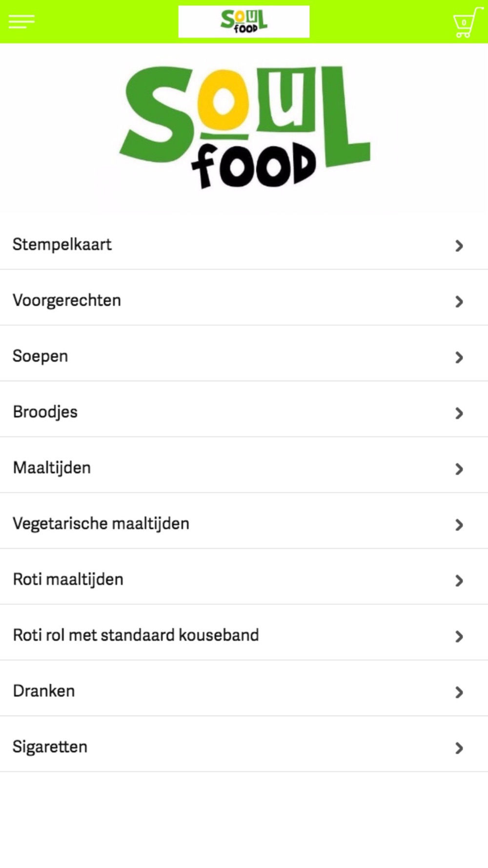
Task: Click the small Soul Food header logo
Action: pos(244,21)
